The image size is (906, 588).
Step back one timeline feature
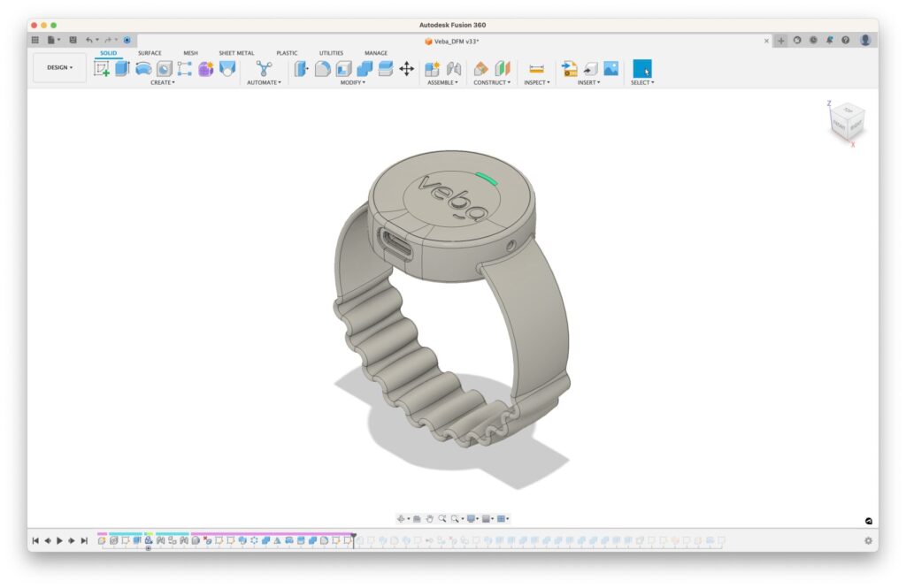48,540
